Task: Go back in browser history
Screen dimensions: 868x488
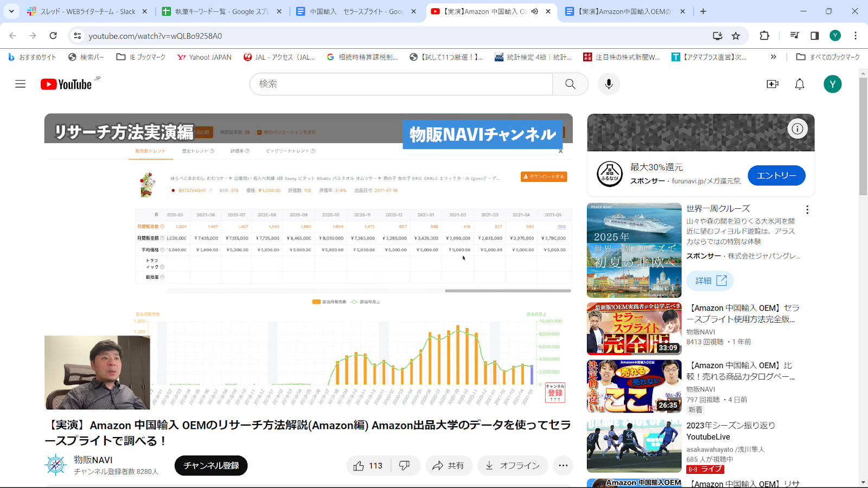Action: pyautogui.click(x=13, y=36)
